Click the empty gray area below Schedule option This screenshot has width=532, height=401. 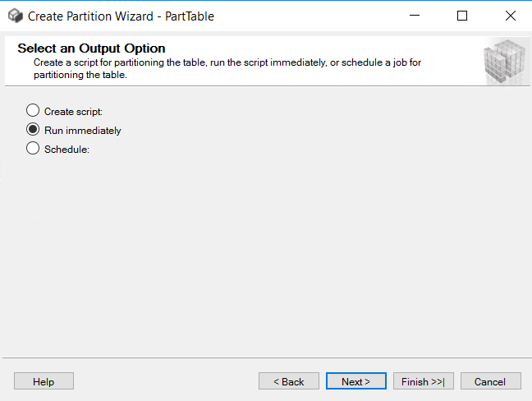point(266,255)
